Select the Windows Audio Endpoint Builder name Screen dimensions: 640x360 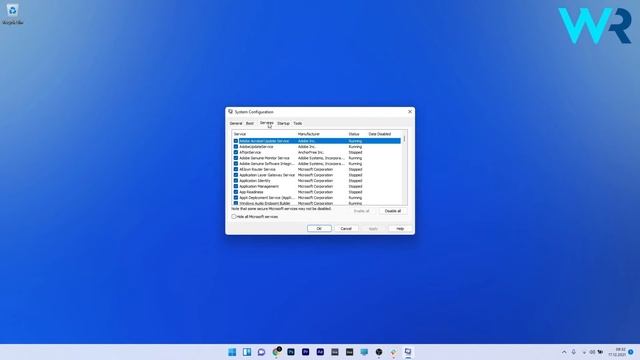tap(265, 203)
